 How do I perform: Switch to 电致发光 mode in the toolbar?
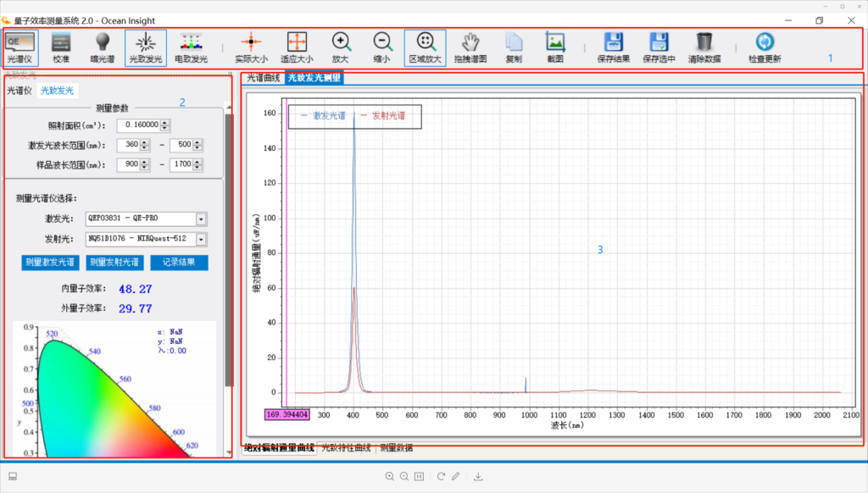point(191,47)
